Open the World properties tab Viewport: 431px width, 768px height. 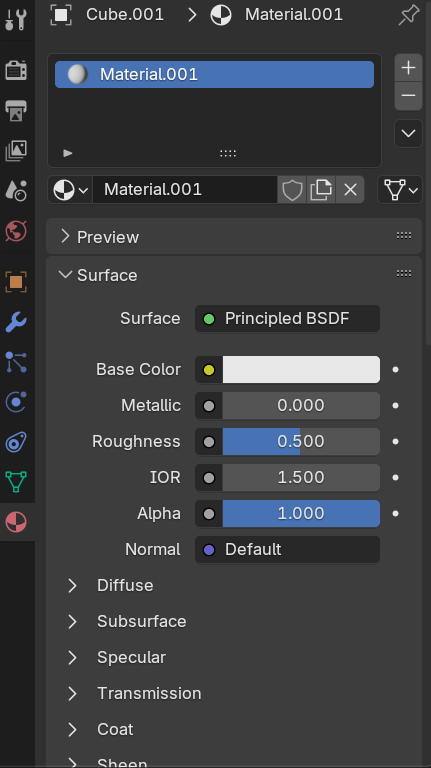(x=16, y=231)
